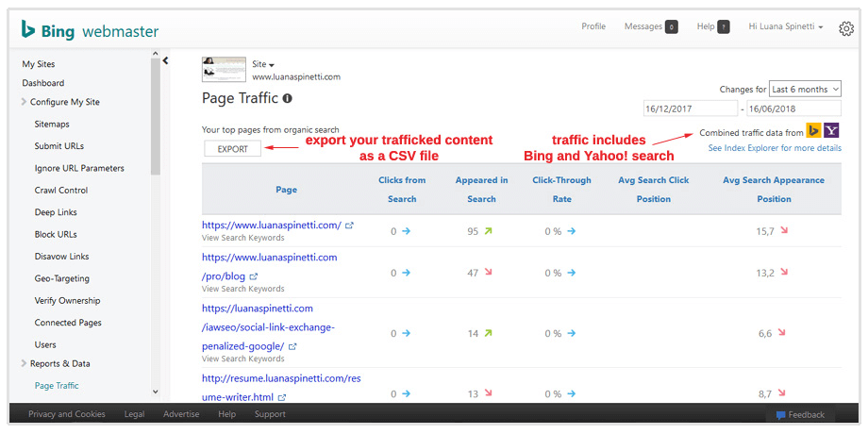
Task: Click the start date field 16/12/2017
Action: (693, 108)
